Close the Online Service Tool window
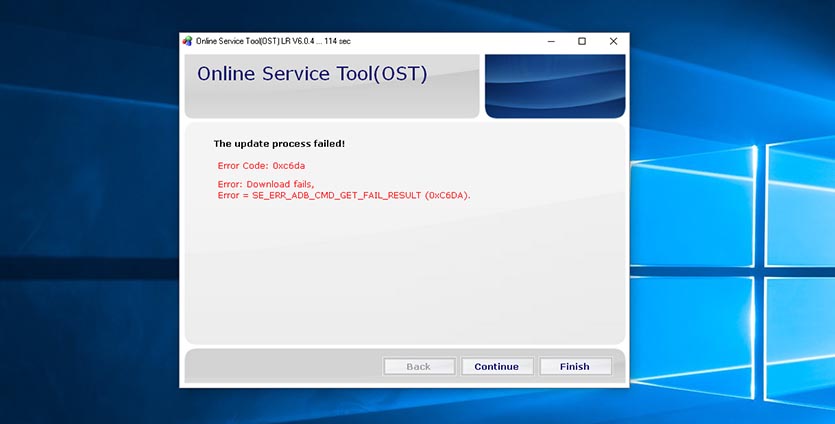Screen dimensions: 835x424 613,41
